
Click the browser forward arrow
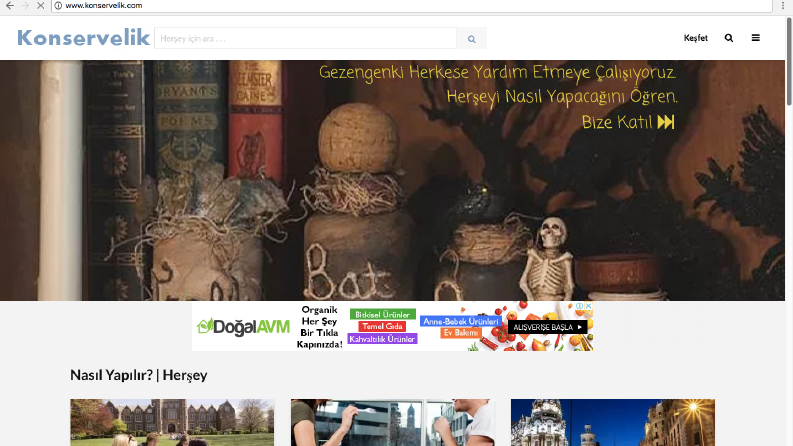tap(25, 6)
